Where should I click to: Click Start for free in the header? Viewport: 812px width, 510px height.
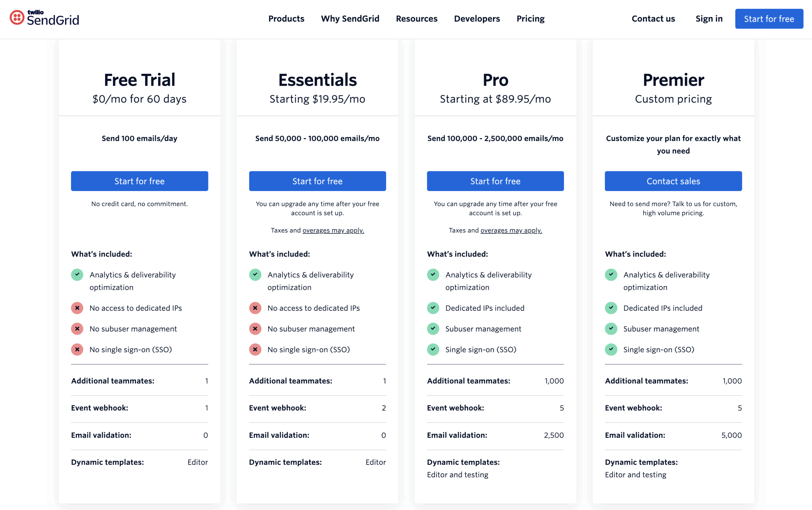(769, 19)
